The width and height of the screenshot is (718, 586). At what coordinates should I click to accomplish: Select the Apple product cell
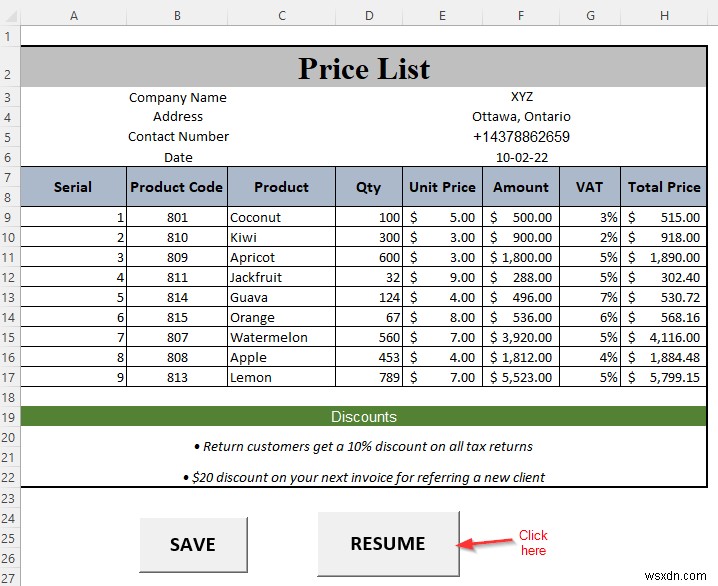(x=282, y=357)
